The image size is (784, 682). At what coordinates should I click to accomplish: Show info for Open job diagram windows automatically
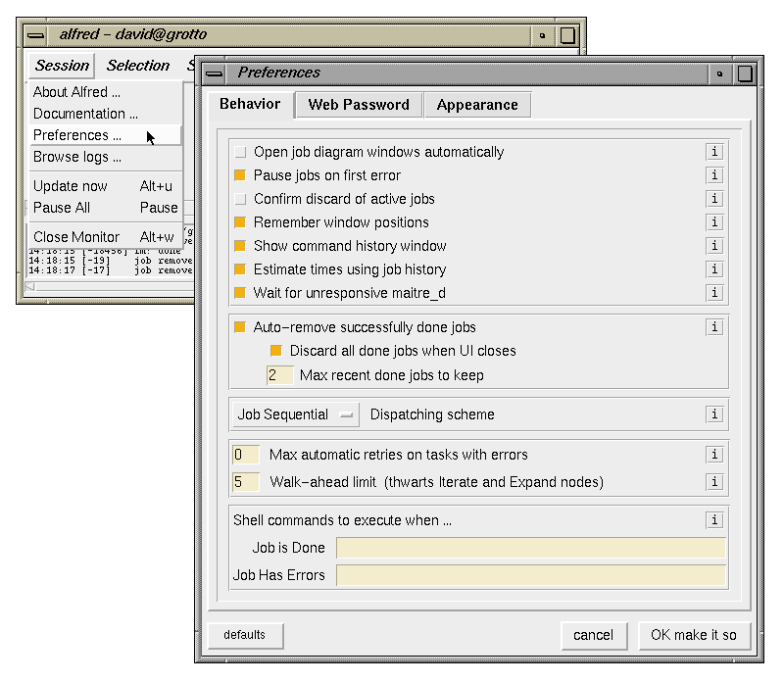(714, 152)
